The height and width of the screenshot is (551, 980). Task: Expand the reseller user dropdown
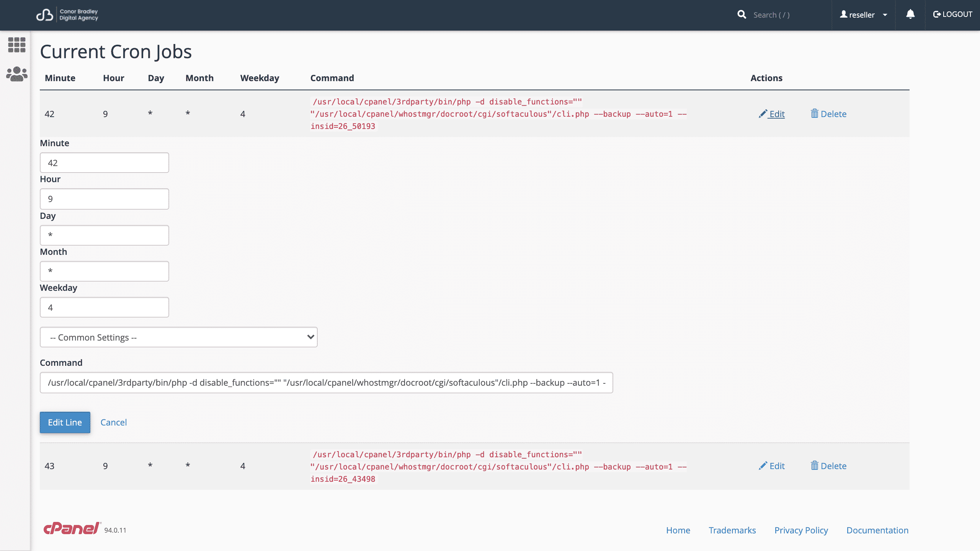point(863,15)
